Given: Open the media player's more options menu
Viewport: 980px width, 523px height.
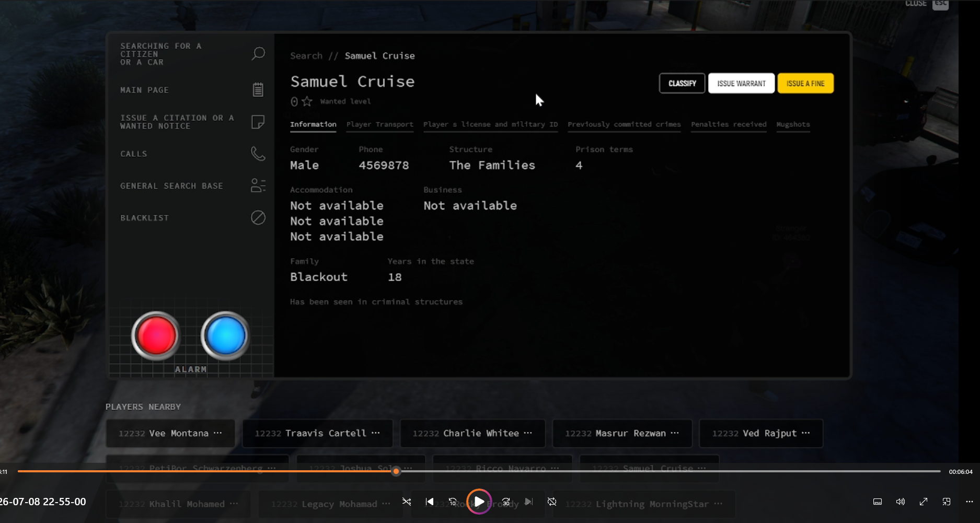Looking at the screenshot, I should [970, 502].
